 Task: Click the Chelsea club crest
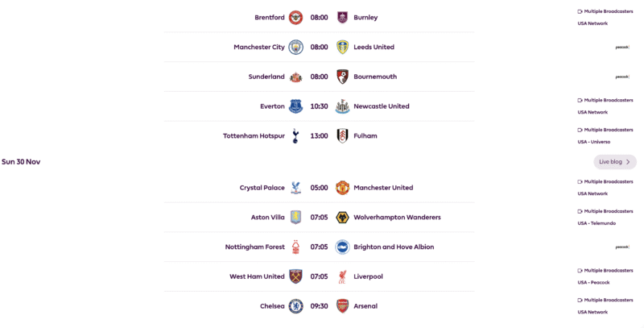tap(296, 306)
